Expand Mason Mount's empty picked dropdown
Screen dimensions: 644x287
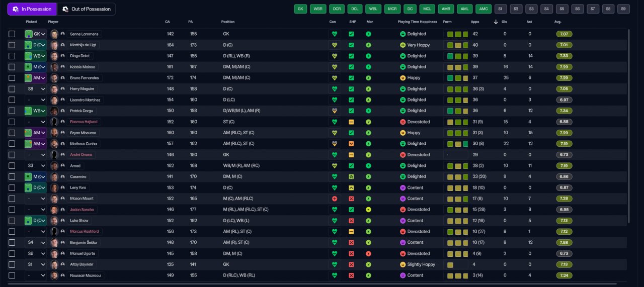click(x=35, y=199)
